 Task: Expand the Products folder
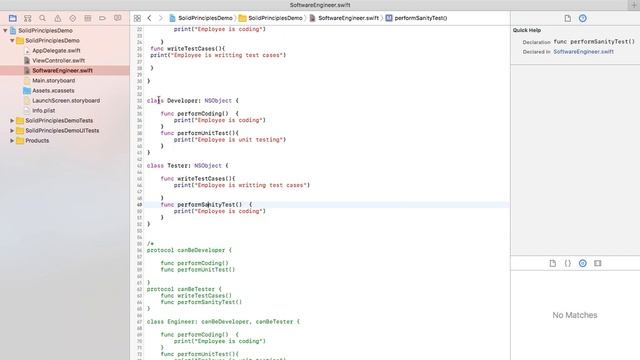[x=12, y=140]
